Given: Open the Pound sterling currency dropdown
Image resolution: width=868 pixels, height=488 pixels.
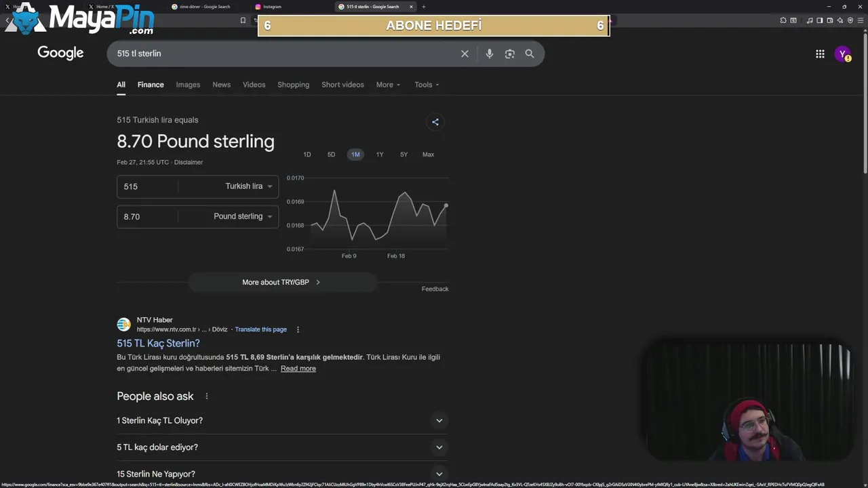Looking at the screenshot, I should 243,216.
